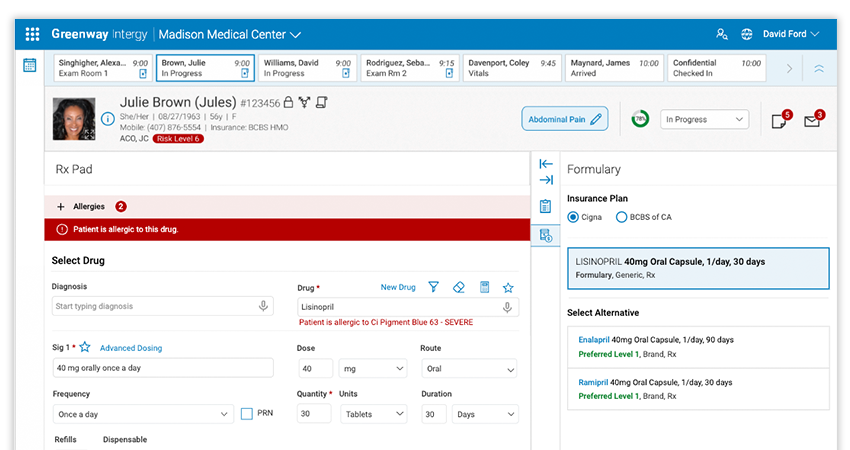Viewport: 850px width, 450px height.
Task: Open the In Progress status dropdown
Action: pos(705,119)
